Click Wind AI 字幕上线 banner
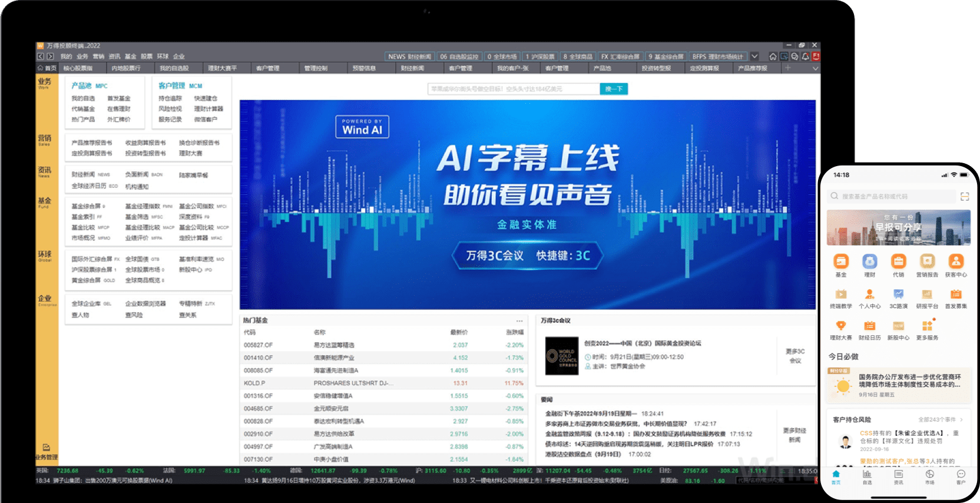Screen dimensions: 980x503 coord(528,204)
